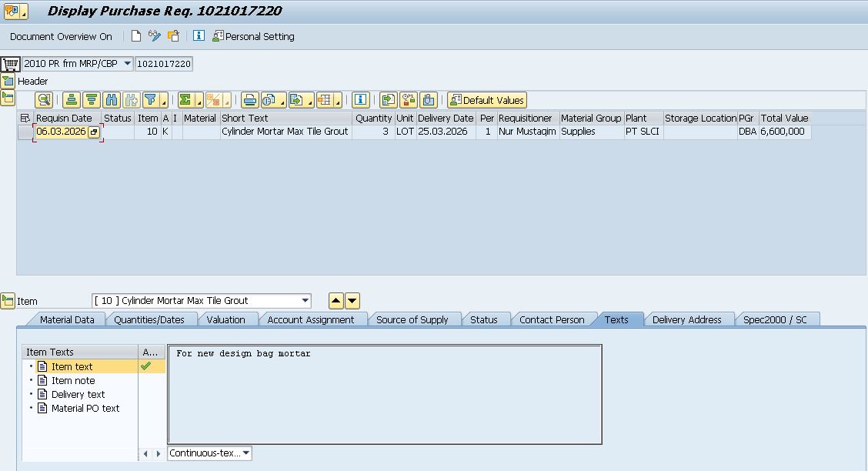Click the Print icon in grid toolbar
Image resolution: width=868 pixels, height=471 pixels.
click(249, 100)
